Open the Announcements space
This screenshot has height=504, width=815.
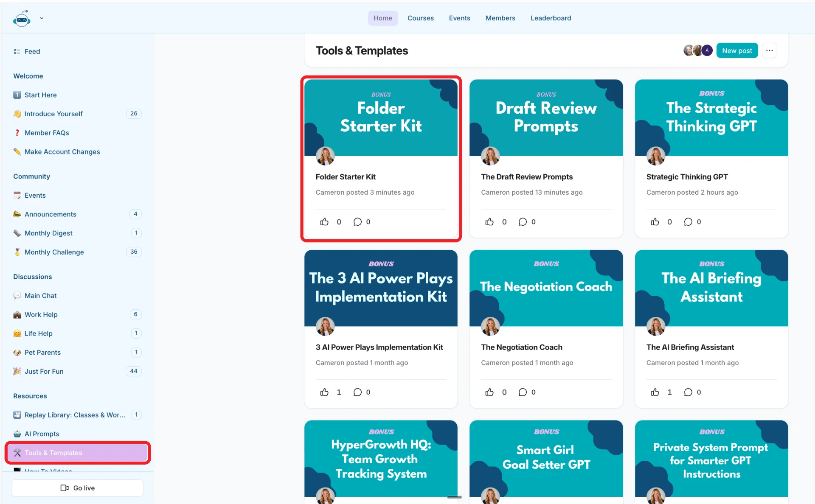tap(76, 214)
